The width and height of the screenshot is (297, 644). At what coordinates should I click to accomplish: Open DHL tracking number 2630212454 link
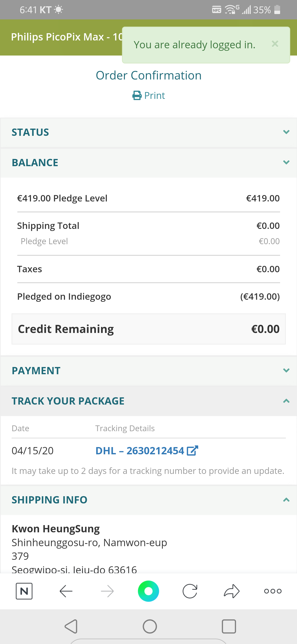coord(140,451)
